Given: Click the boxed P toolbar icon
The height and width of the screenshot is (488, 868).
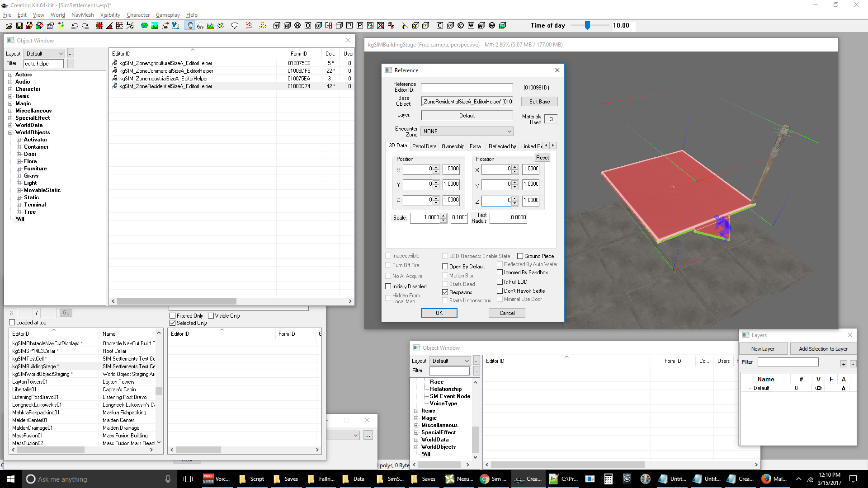Looking at the screenshot, I should (360, 26).
